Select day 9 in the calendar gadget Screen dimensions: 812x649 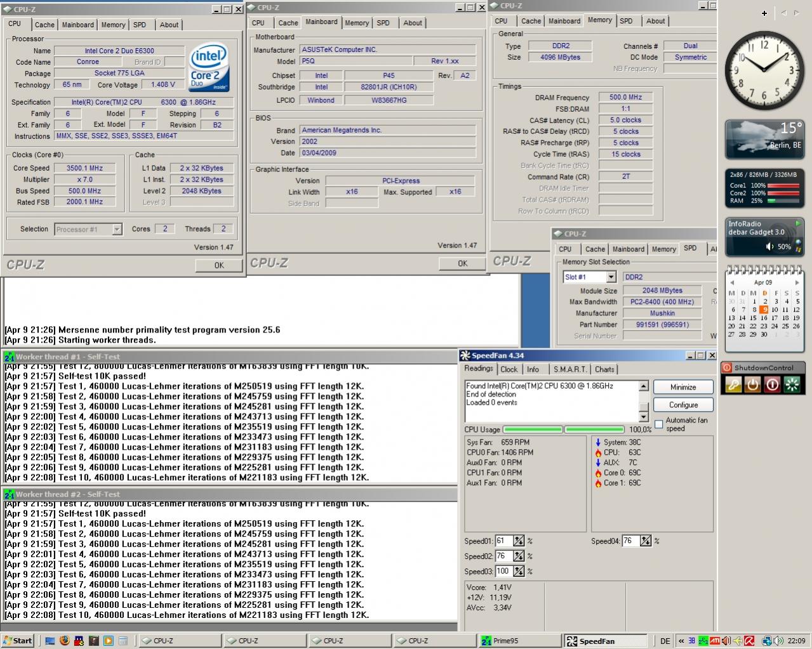764,310
